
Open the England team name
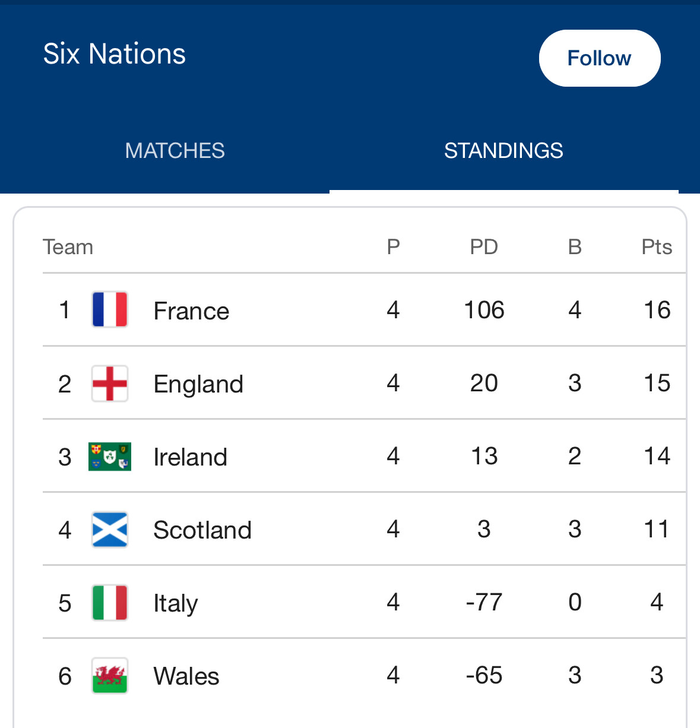tap(198, 384)
